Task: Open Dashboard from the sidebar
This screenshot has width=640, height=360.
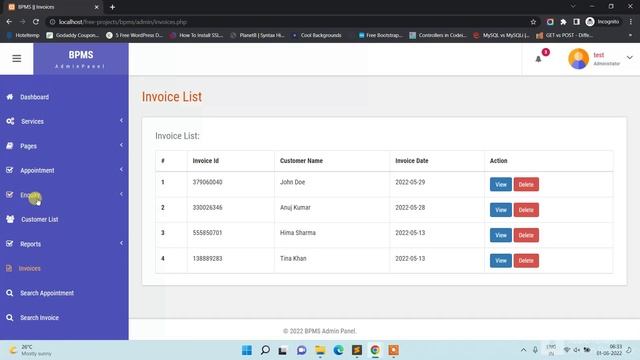Action: [35, 97]
